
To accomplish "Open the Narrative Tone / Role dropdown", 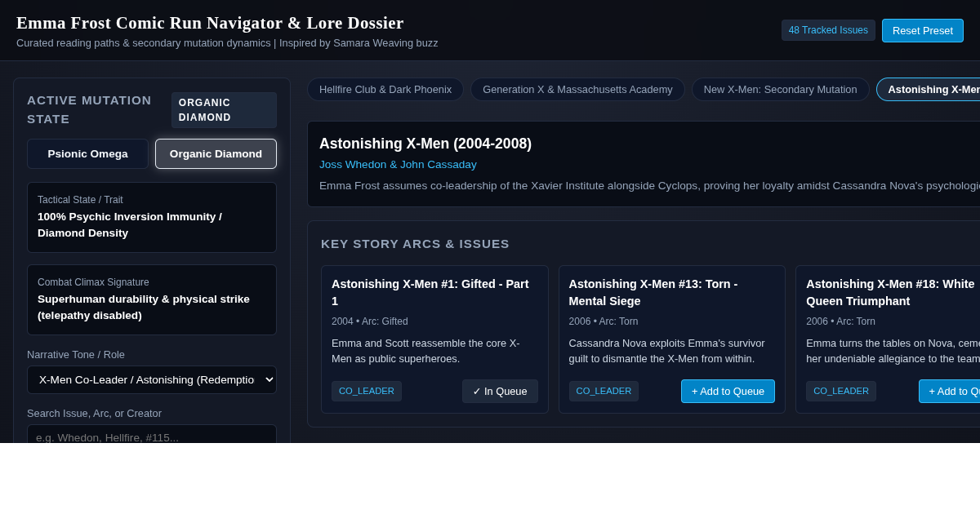I will 152,379.
